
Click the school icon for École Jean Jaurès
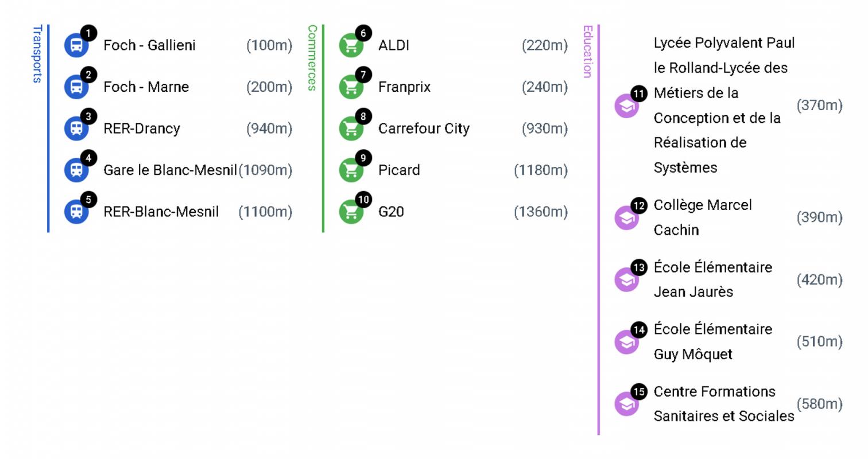[x=626, y=280]
